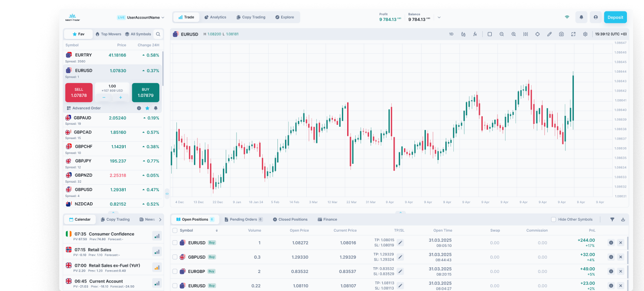Zoom in on the chart
644x291 pixels.
click(514, 34)
